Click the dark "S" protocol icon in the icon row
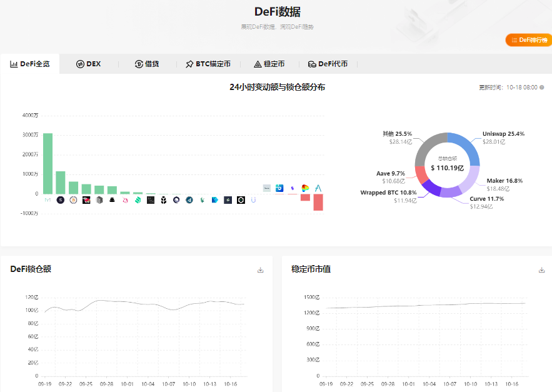Viewport: 552px width, 392px height. [x=59, y=201]
